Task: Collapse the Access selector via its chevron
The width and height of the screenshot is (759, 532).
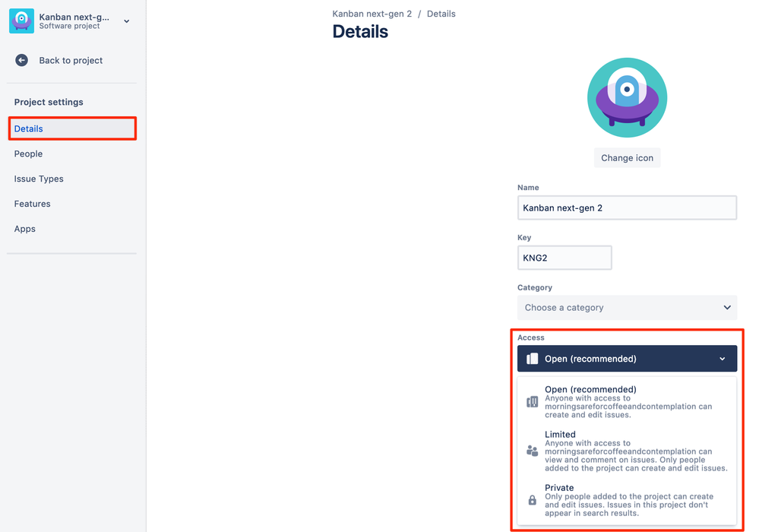Action: (x=724, y=358)
